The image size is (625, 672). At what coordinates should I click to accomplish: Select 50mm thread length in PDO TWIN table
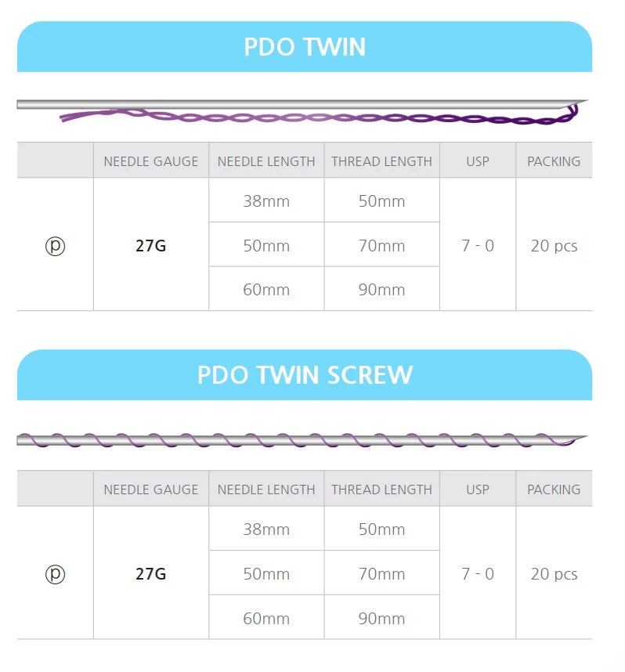coord(381,201)
